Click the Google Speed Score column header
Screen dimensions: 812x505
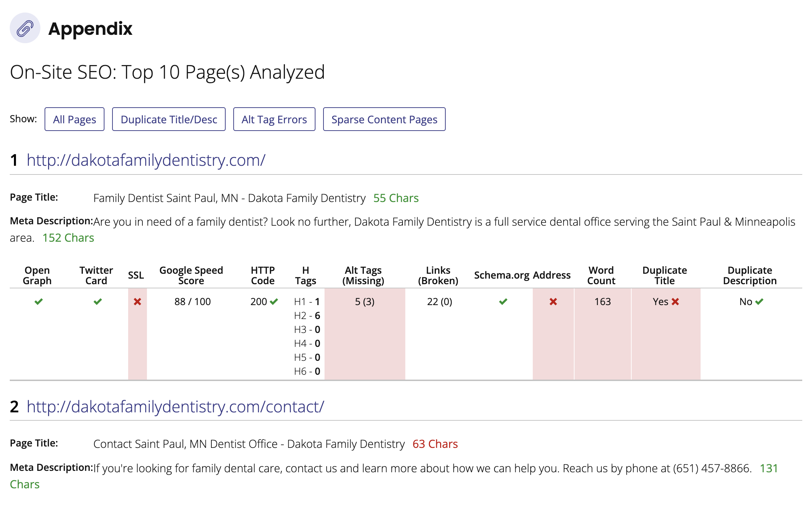click(x=191, y=275)
